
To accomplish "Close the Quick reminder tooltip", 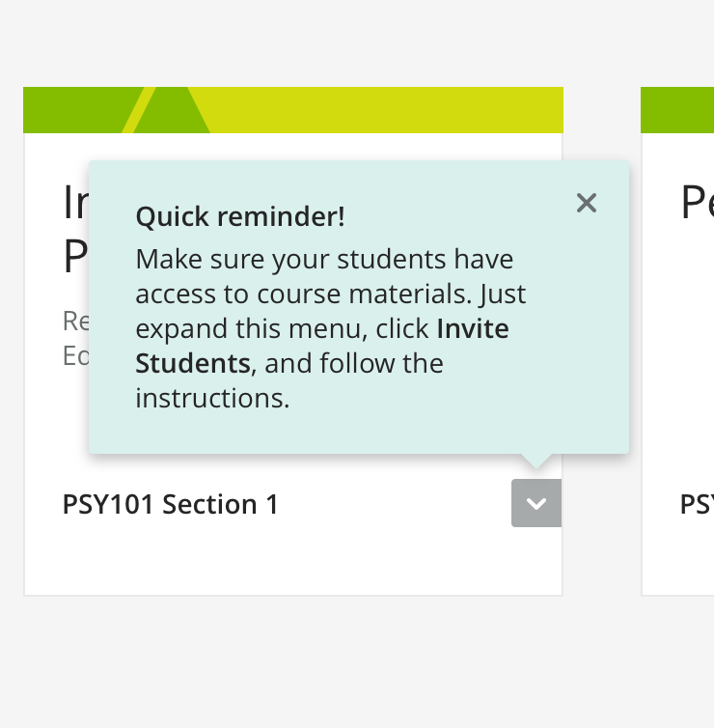I will 587,203.
